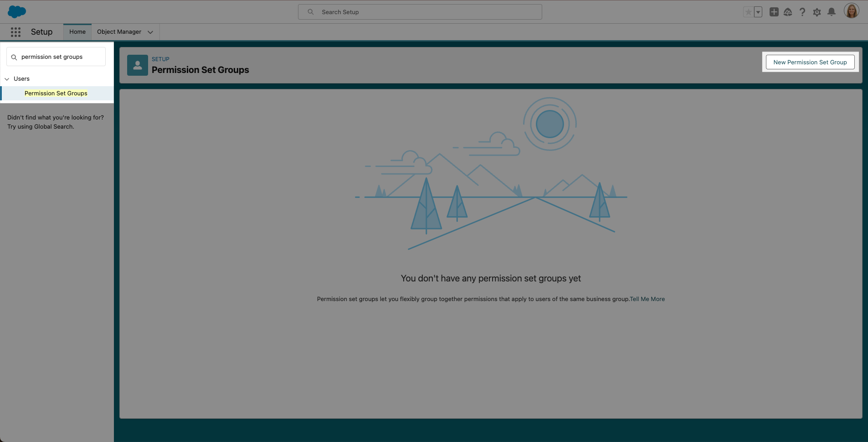Image resolution: width=868 pixels, height=442 pixels.
Task: Open Global Actions plus menu
Action: tap(774, 12)
